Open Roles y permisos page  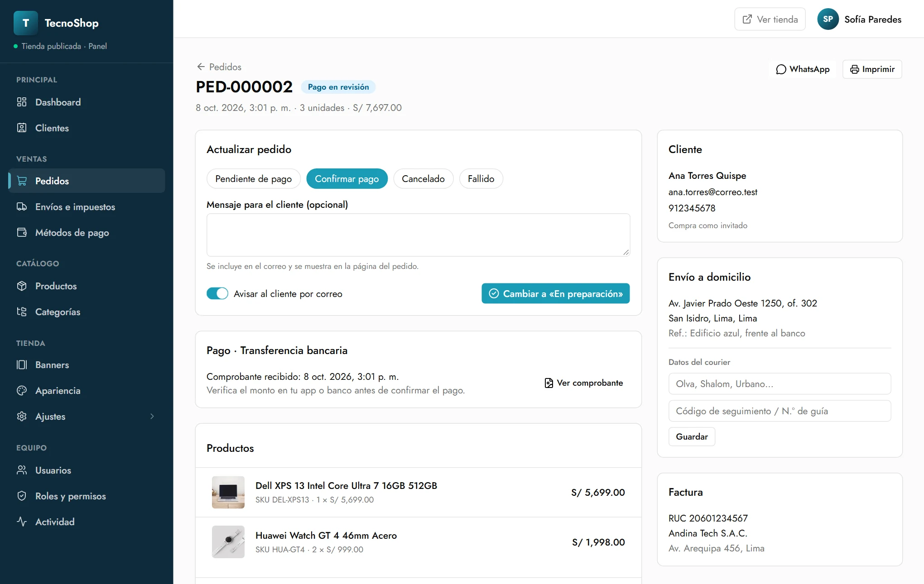[x=87, y=496]
